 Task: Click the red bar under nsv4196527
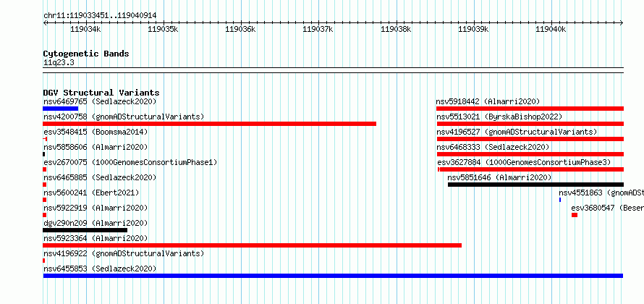[530, 139]
